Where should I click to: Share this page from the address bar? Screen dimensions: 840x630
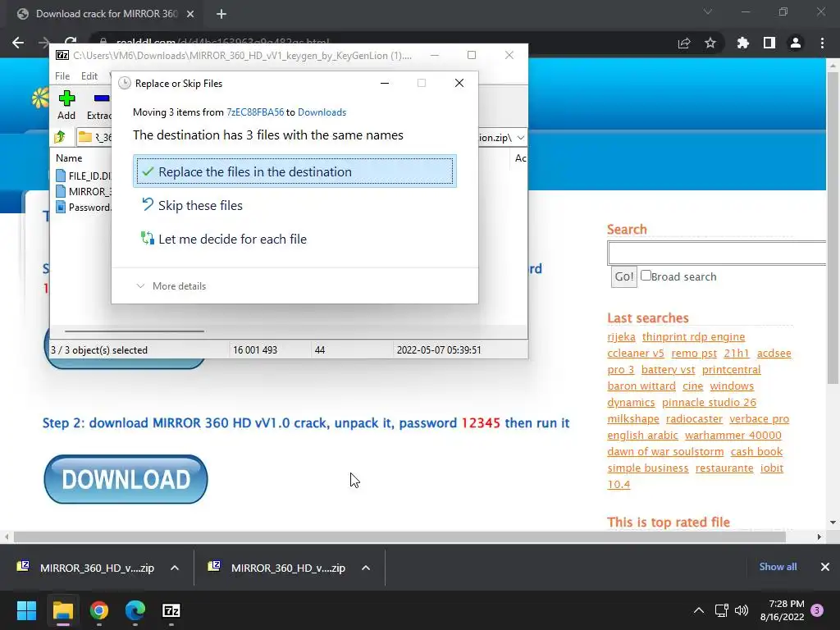[684, 43]
